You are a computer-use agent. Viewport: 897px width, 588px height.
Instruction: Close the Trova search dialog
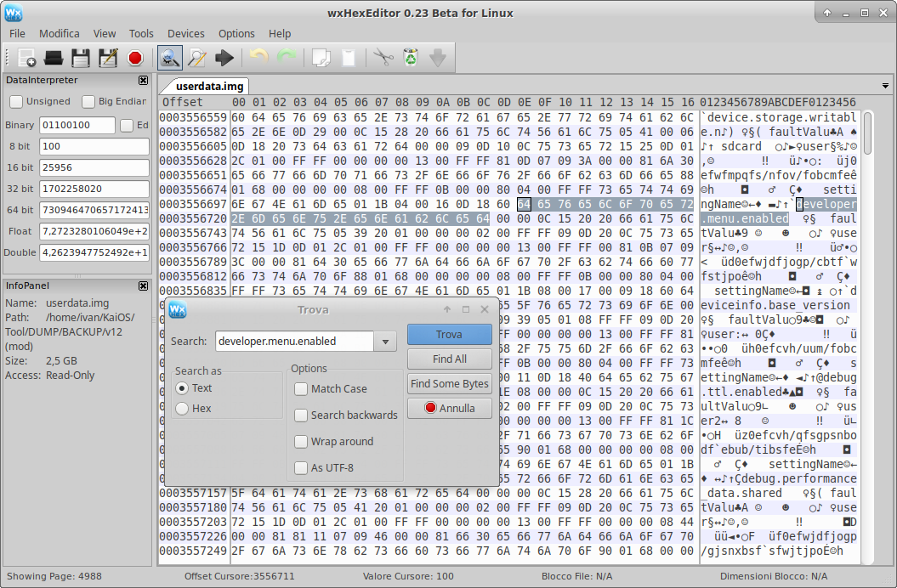point(485,309)
